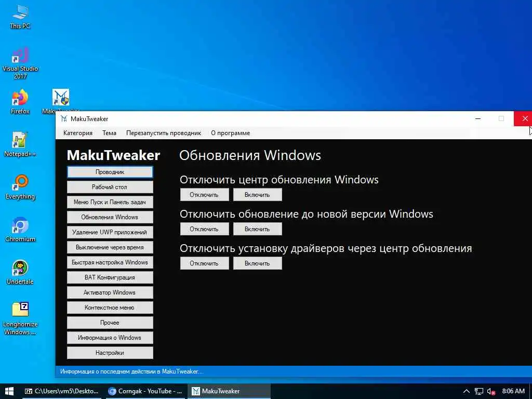532x399 pixels.
Task: Select MakuTweaker desktop shortcut icon
Action: (61, 98)
